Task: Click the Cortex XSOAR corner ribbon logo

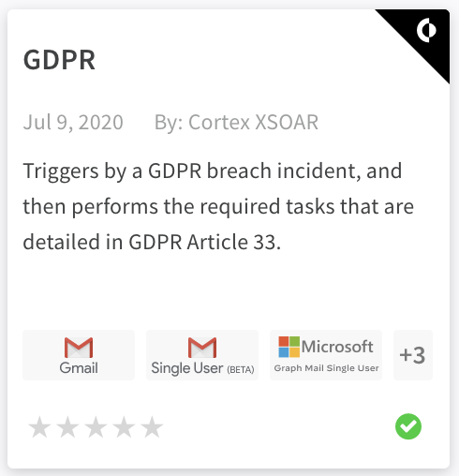Action: click(426, 30)
